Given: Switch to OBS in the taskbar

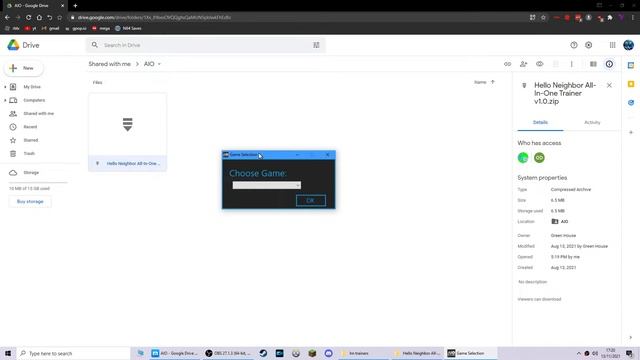Looking at the screenshot, I should pos(228,353).
